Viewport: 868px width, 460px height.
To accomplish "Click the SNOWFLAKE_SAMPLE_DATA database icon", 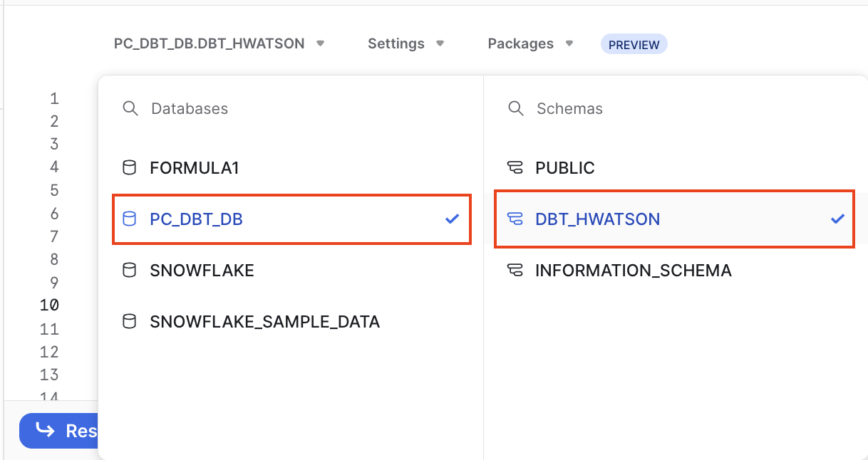I will [x=129, y=322].
